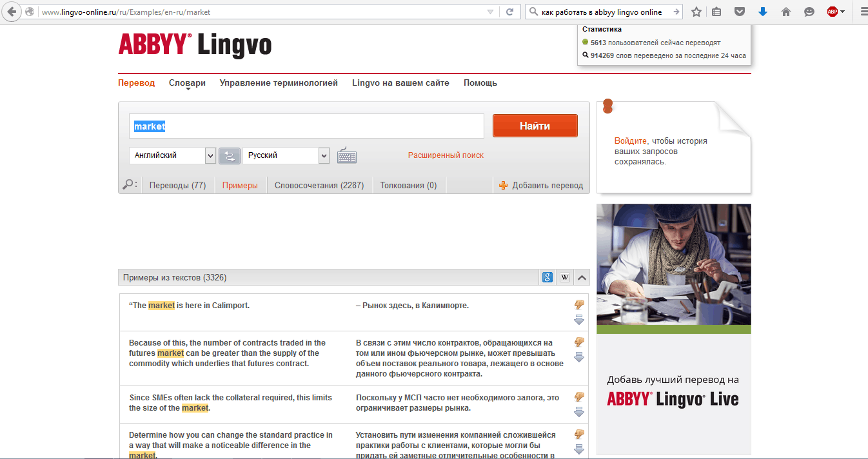Submit the browser search with arrow

pyautogui.click(x=676, y=12)
